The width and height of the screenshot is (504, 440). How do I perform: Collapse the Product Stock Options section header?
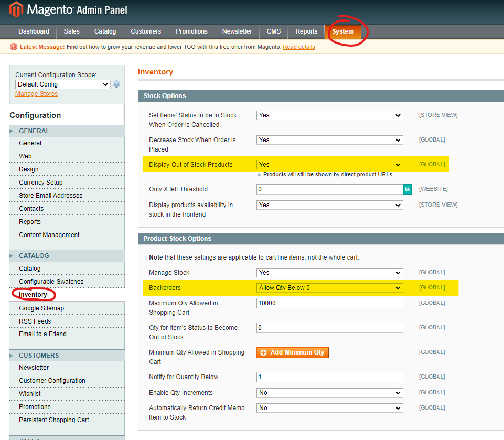click(x=321, y=239)
